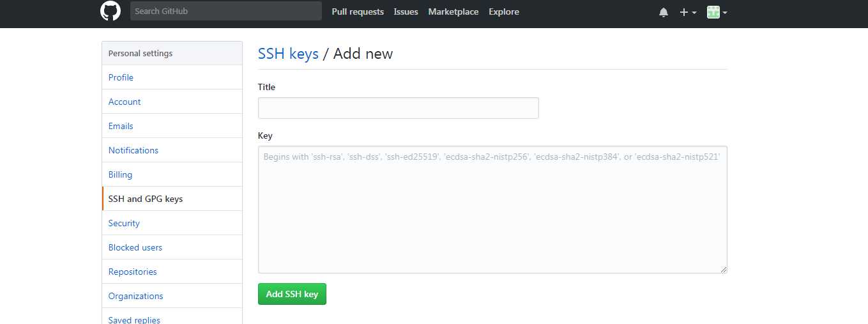Click inside the Key text area
The height and width of the screenshot is (324, 868).
point(492,210)
